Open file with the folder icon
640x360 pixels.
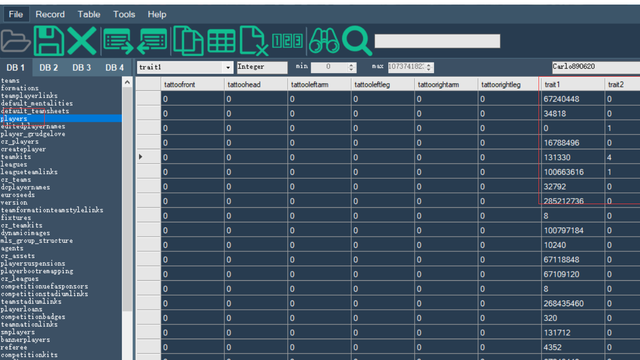pyautogui.click(x=16, y=41)
